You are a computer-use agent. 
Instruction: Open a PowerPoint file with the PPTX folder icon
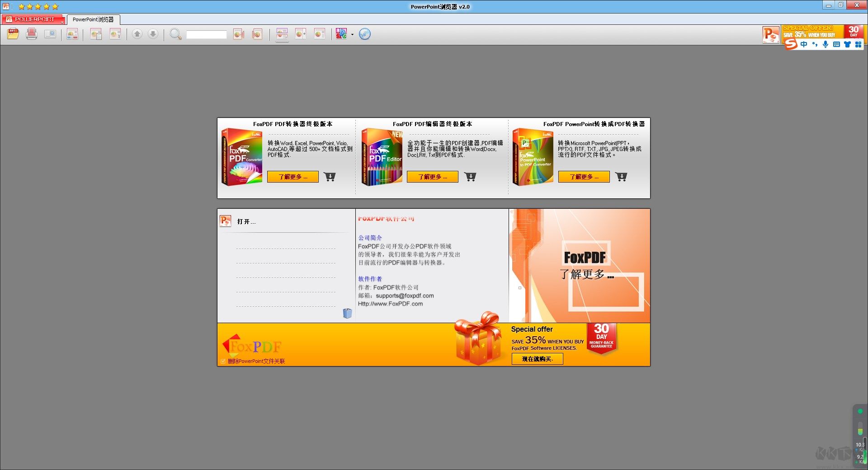click(13, 34)
